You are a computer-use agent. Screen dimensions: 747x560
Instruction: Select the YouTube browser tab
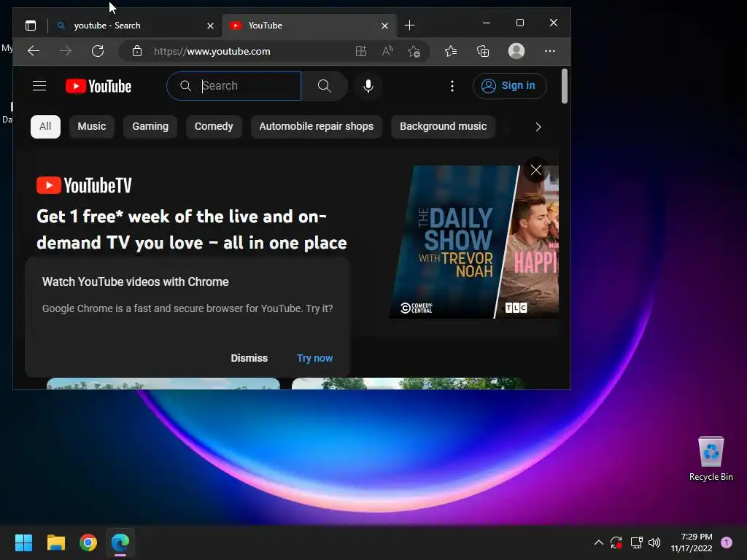click(x=309, y=26)
